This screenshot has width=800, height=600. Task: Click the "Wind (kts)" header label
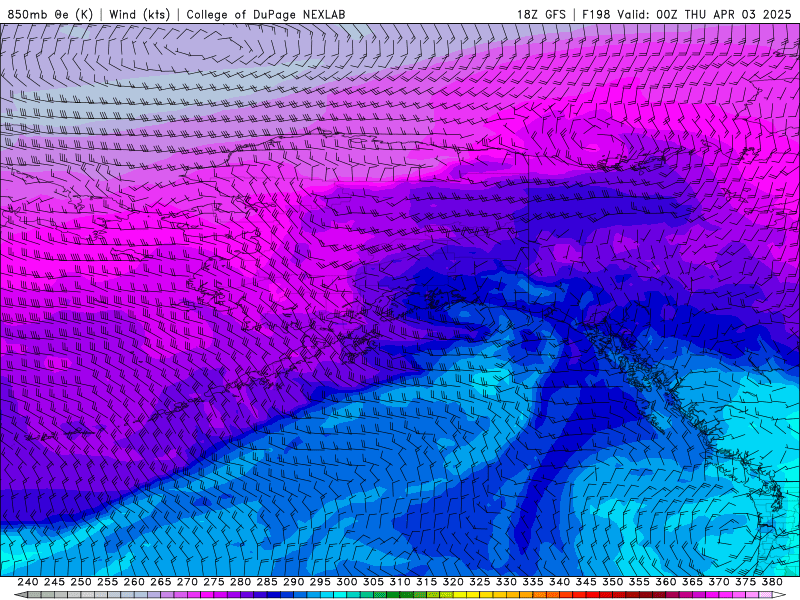coord(139,14)
